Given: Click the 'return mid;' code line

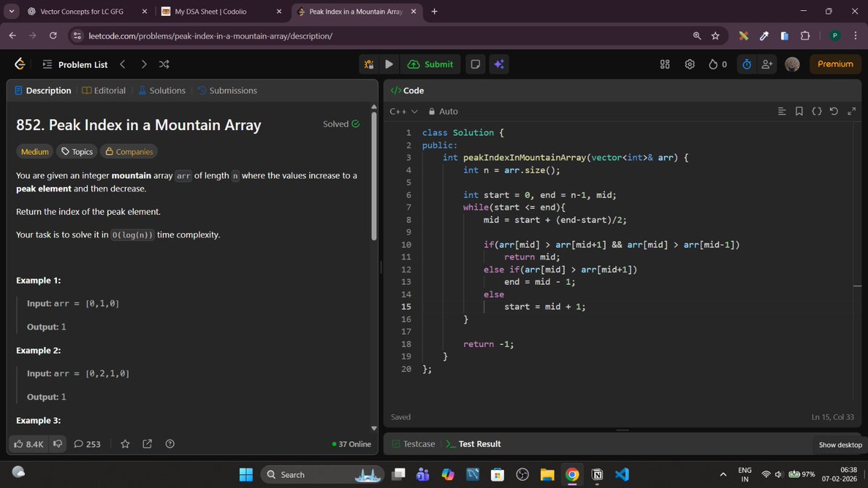Looking at the screenshot, I should pyautogui.click(x=532, y=257).
